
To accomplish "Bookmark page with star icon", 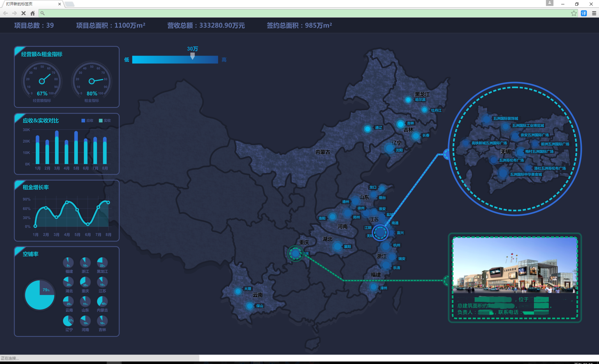I will (x=574, y=13).
